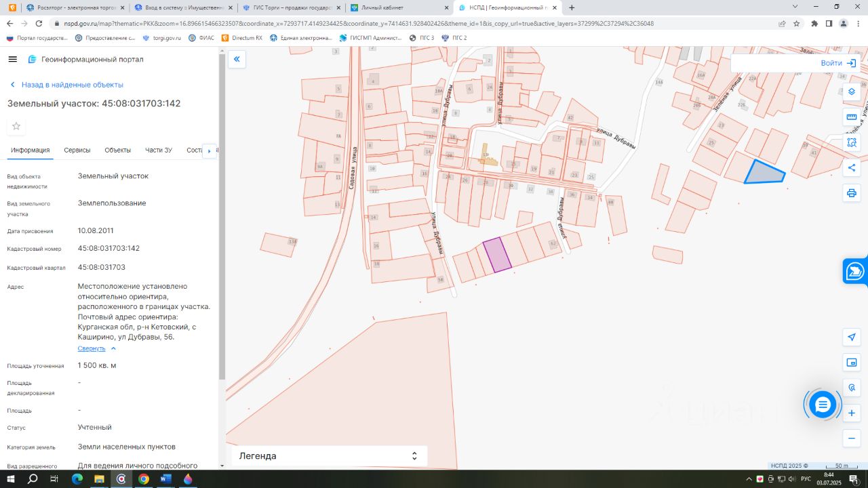This screenshot has height=488, width=868.
Task: Open the hamburger menu of Геоинформационный портал
Action: click(12, 59)
